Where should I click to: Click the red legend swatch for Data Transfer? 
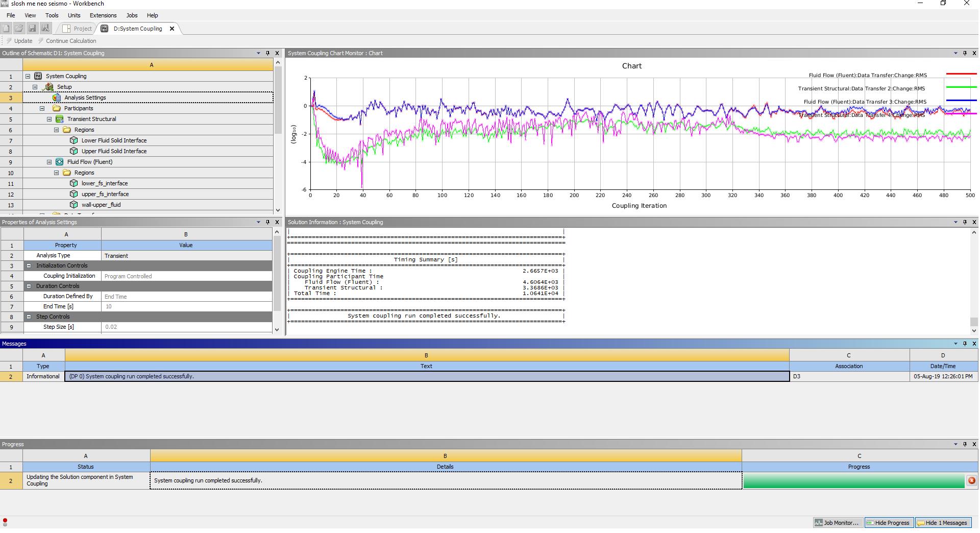961,75
